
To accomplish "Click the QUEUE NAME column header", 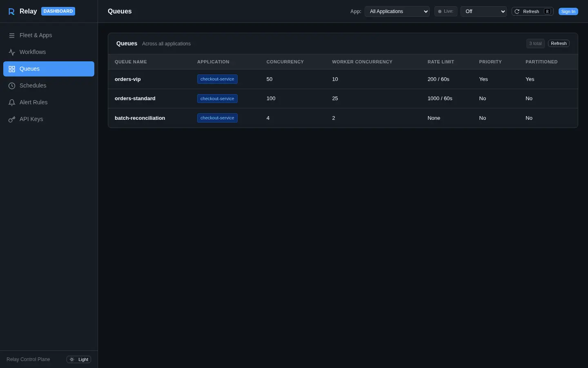I will 131,62.
